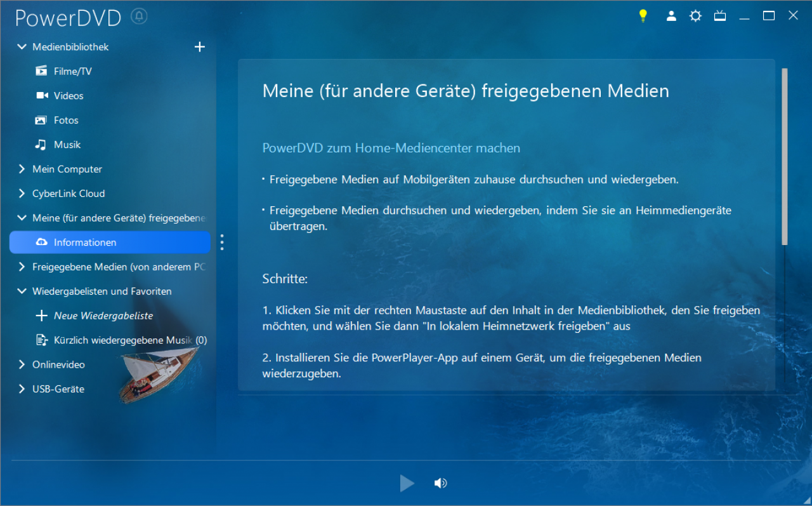This screenshot has height=506, width=812.
Task: Click the Musik note icon
Action: click(41, 144)
